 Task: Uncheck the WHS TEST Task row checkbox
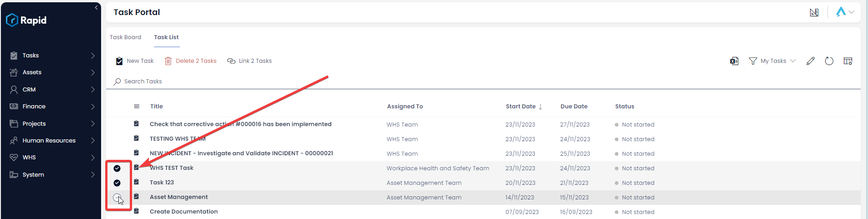coord(117,168)
